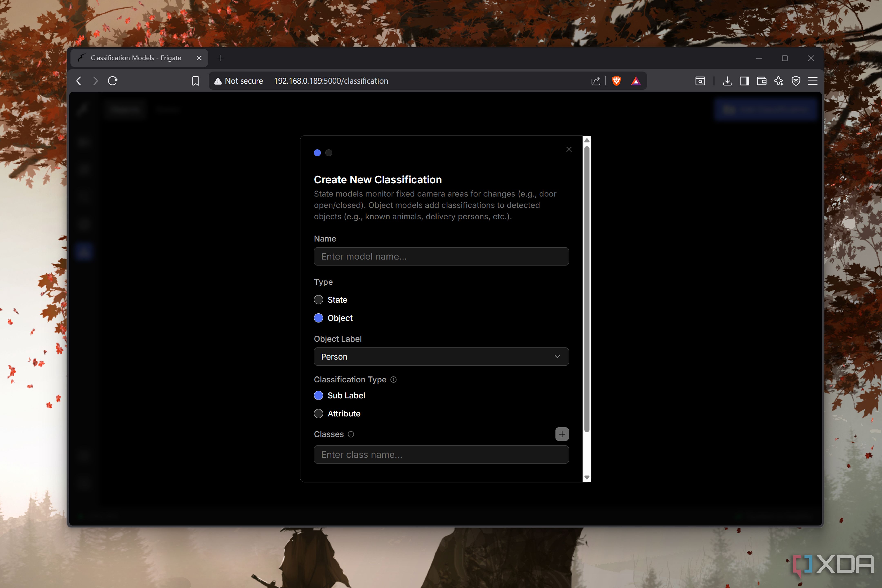Click the tab search icon in toolbar
This screenshot has width=882, height=588.
click(700, 81)
